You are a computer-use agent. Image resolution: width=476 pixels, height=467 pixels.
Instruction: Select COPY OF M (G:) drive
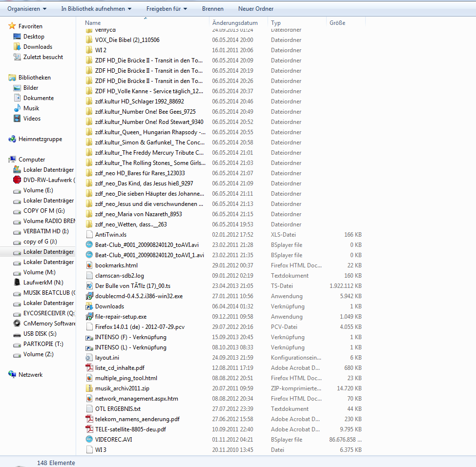tap(44, 211)
